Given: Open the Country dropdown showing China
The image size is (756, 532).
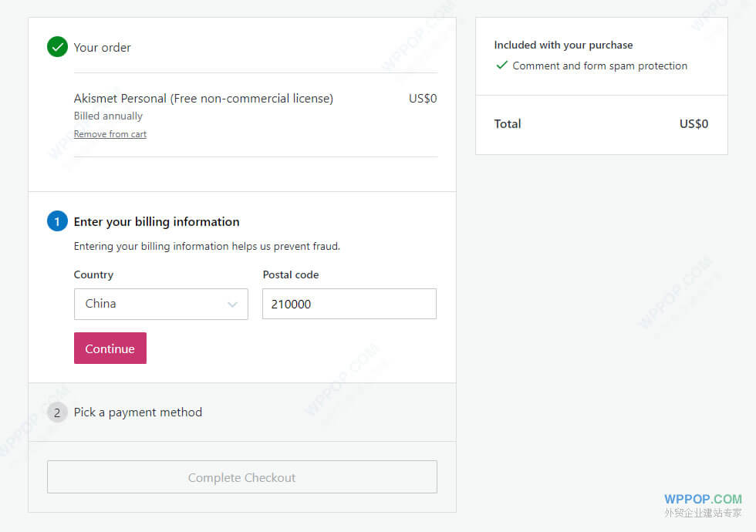Looking at the screenshot, I should 160,304.
